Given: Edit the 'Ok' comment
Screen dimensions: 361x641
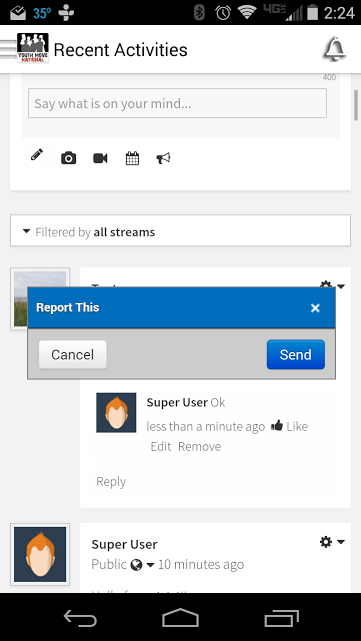Looking at the screenshot, I should tap(161, 446).
